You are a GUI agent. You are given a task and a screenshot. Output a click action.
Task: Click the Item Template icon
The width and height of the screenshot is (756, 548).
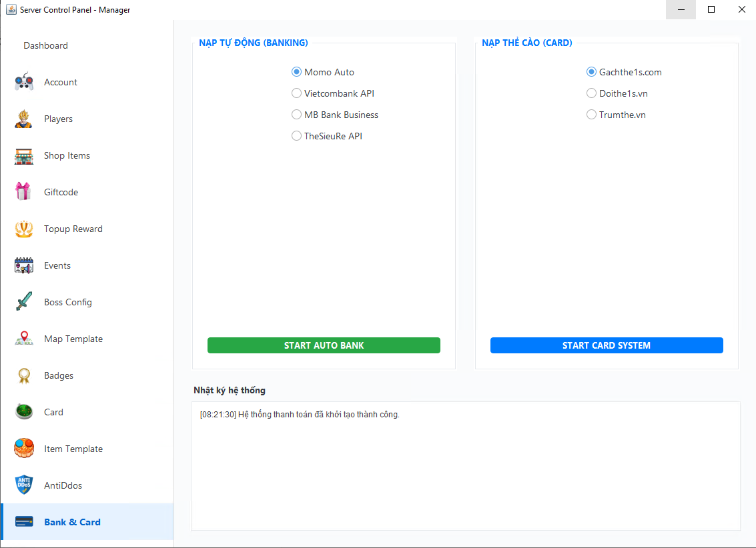pyautogui.click(x=23, y=448)
